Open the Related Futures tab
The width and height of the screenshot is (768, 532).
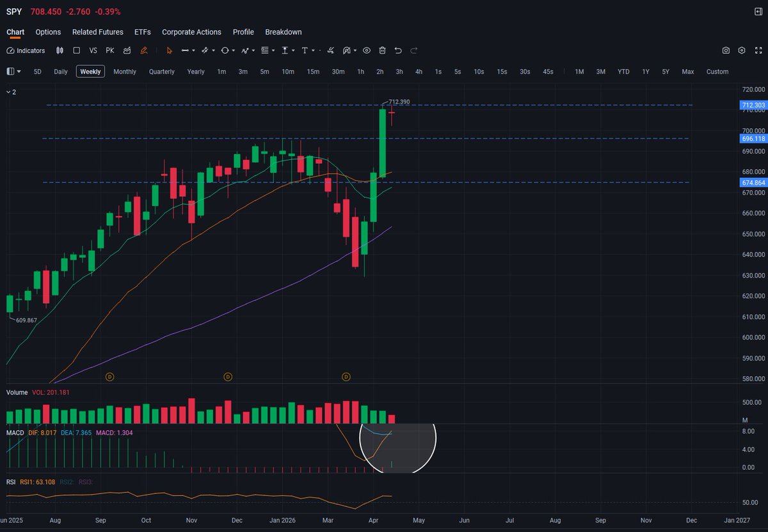[x=98, y=32]
